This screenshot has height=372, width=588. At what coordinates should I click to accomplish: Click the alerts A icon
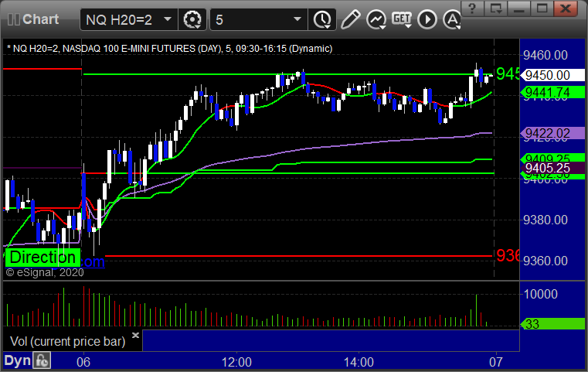pos(452,19)
